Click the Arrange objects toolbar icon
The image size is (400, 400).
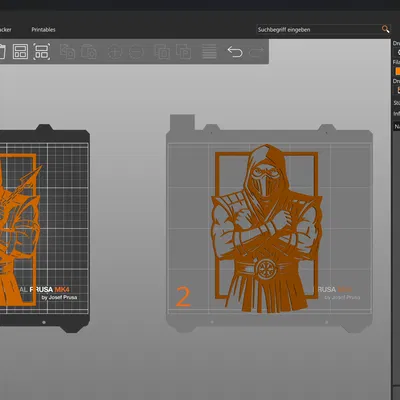[20, 52]
